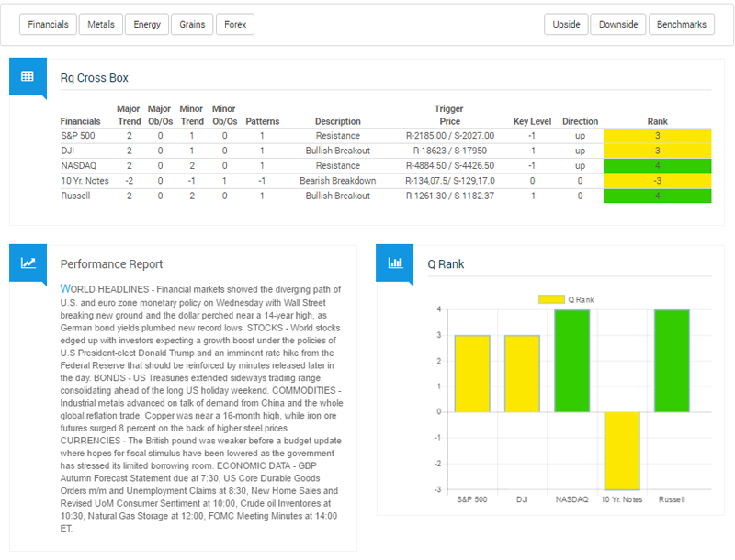Click the Q Rank bar chart icon
The height and width of the screenshot is (560, 735).
(x=395, y=263)
